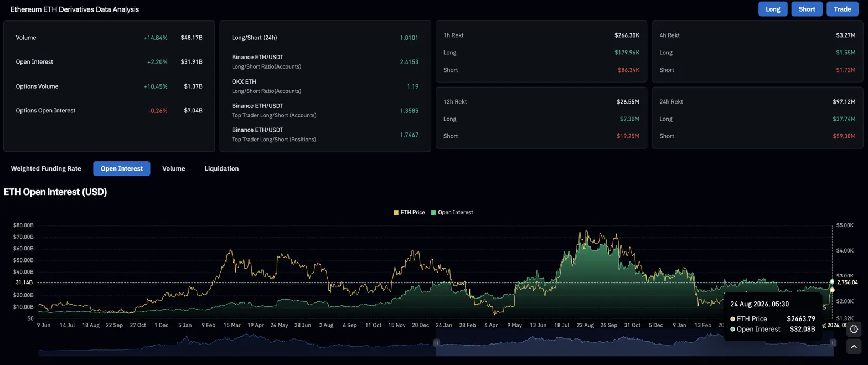
Task: Switch to the Weighted Funding Rate tab
Action: (x=46, y=168)
